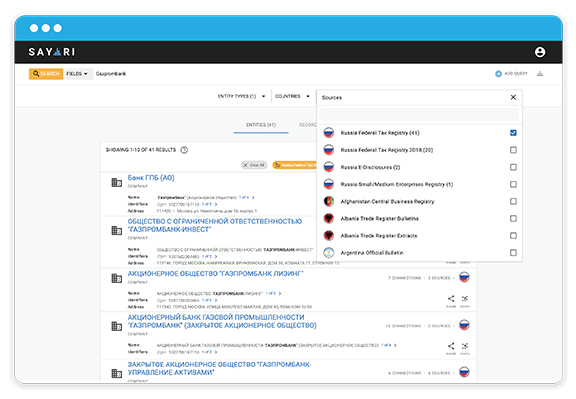Open the user account profile icon
The image size is (576, 399).
pyautogui.click(x=540, y=52)
